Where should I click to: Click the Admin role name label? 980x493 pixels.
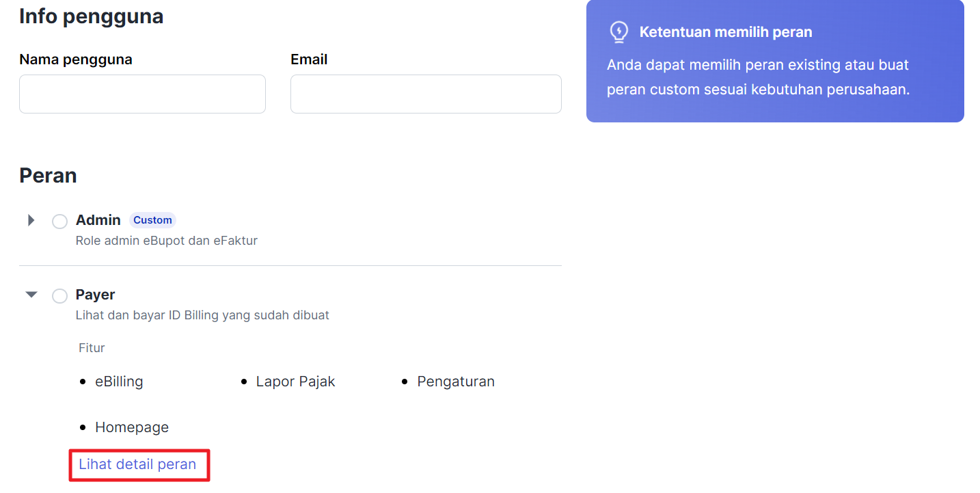coord(98,220)
